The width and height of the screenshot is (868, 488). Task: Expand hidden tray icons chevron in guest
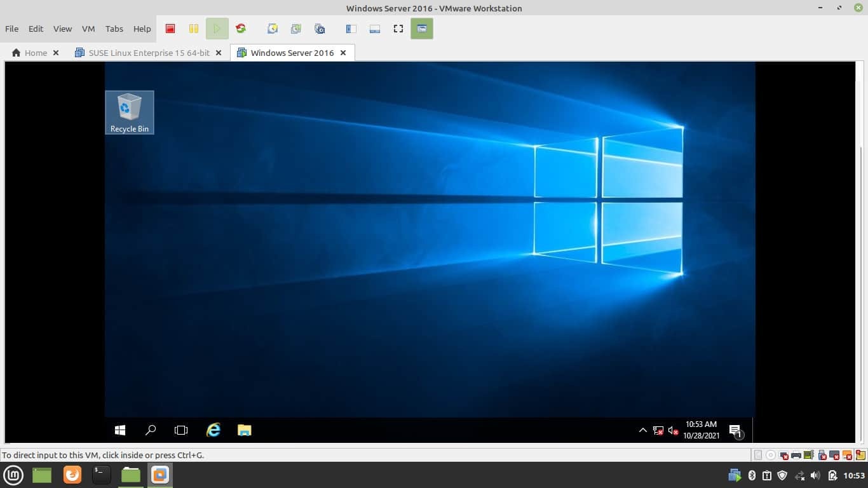point(642,430)
